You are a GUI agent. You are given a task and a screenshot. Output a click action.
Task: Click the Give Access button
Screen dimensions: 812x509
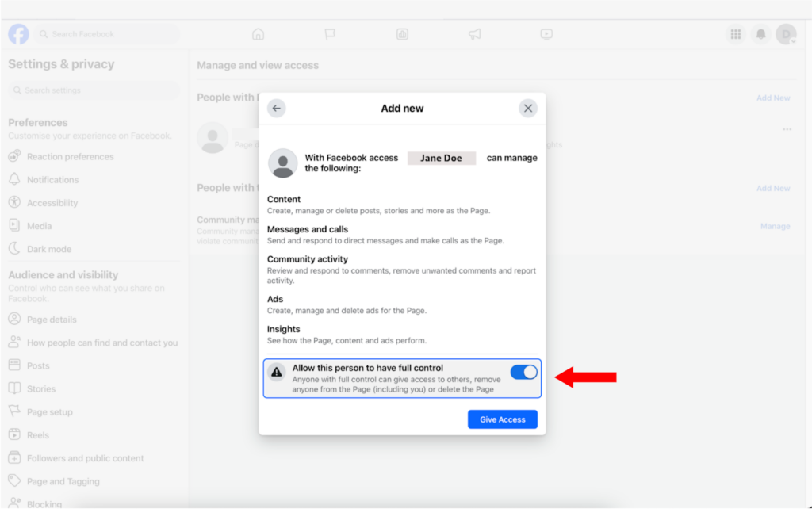coord(502,419)
